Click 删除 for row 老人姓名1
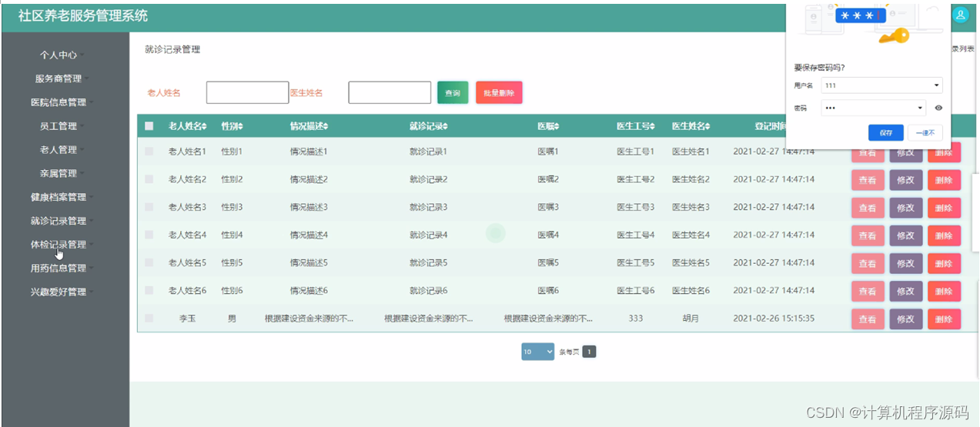Image resolution: width=980 pixels, height=427 pixels. (945, 152)
